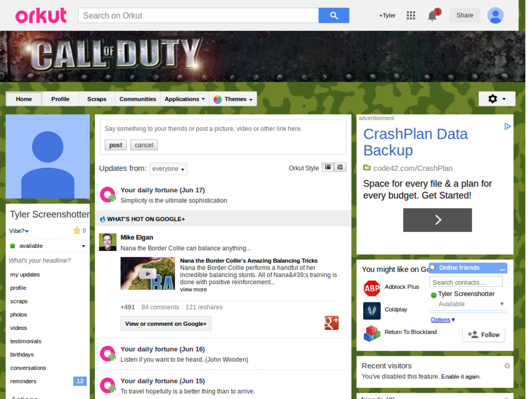Click the Jun 16 fortune icon
Screen dimensions: 532x399
point(108,354)
